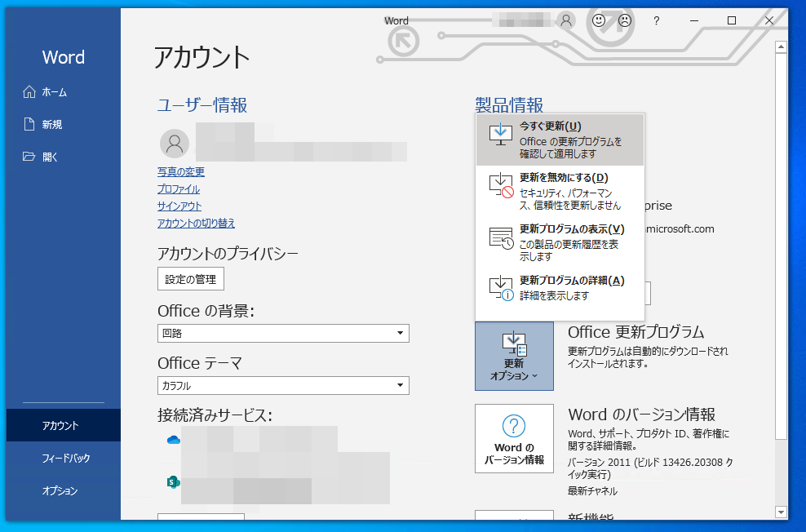This screenshot has height=532, width=806.
Task: Open オプション in the sidebar
Action: [x=64, y=490]
